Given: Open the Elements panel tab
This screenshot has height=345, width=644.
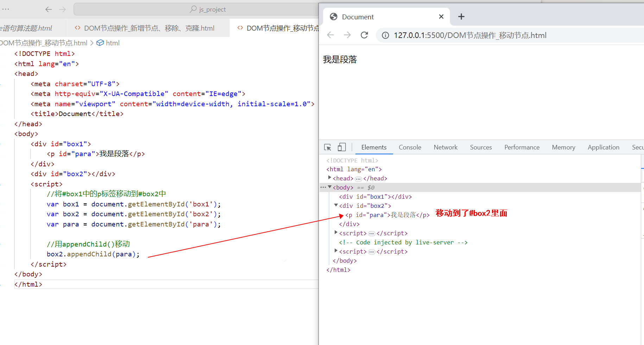Looking at the screenshot, I should pos(374,147).
